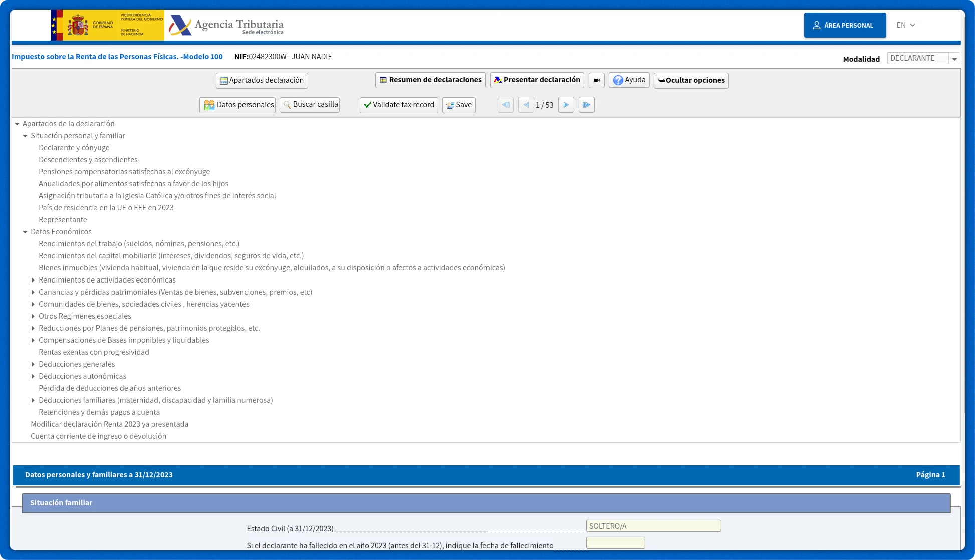Jump to the last page with skip-forward arrow

pyautogui.click(x=586, y=105)
